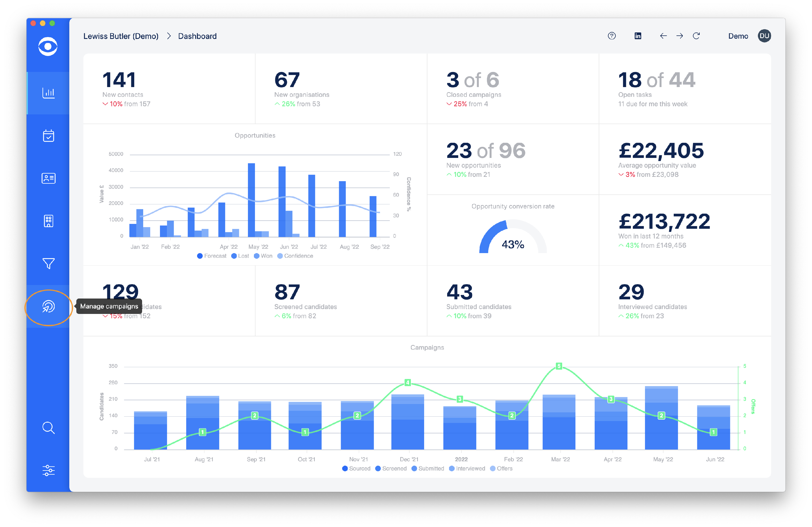Click Lewiss Butler (Demo) breadcrumb item
Viewport: 812px width, 527px height.
(x=121, y=36)
